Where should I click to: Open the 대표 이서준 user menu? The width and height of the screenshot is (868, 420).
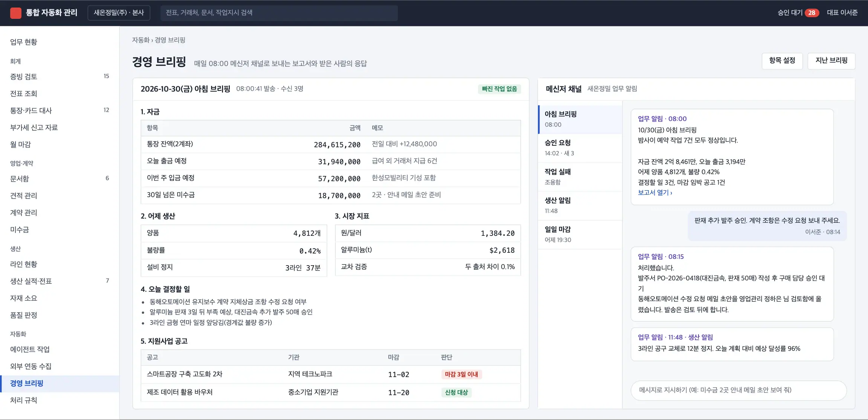pyautogui.click(x=842, y=13)
